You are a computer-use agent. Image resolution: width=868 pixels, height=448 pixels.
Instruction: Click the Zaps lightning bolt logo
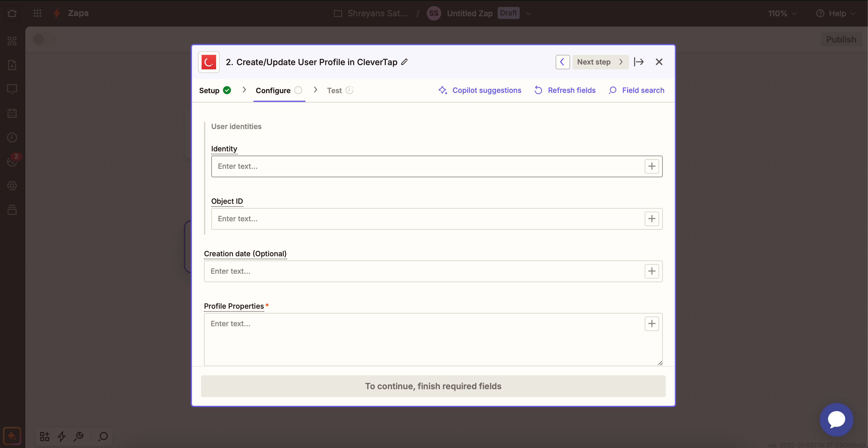pyautogui.click(x=57, y=13)
